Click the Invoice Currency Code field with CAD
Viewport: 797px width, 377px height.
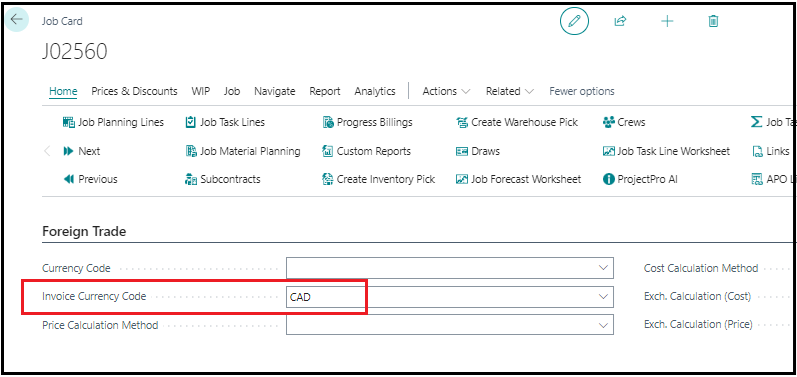450,297
